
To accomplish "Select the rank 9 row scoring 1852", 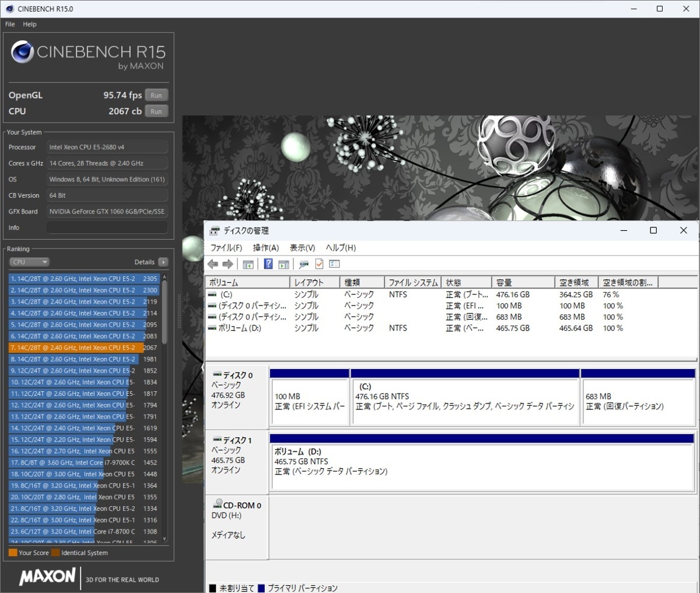I will click(84, 370).
